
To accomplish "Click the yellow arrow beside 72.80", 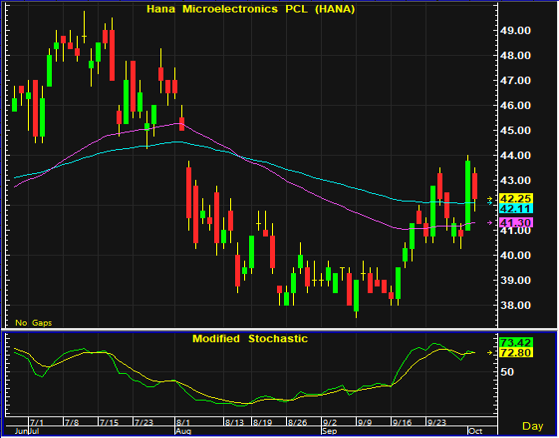I will 490,352.
